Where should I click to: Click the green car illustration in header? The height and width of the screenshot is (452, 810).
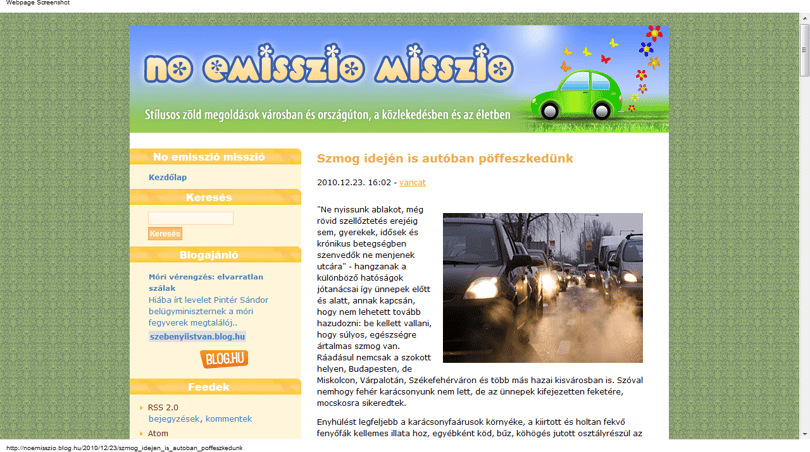point(577,95)
